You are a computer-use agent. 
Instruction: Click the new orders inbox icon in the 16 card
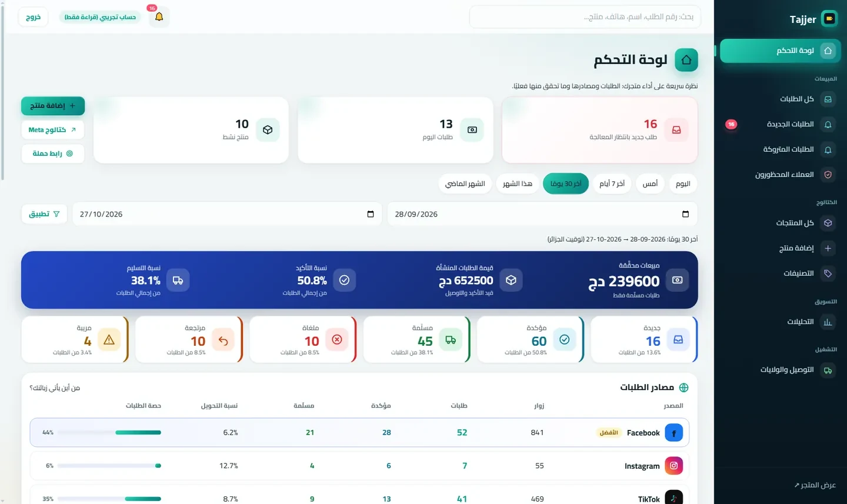click(676, 130)
